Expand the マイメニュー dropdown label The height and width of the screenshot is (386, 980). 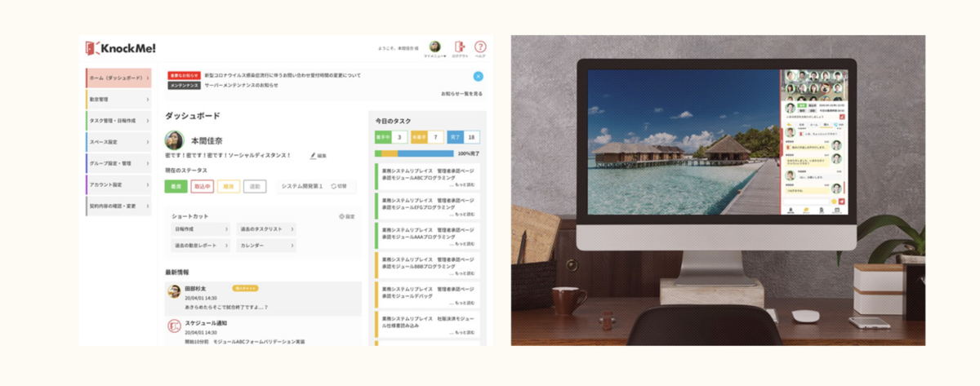coord(434,56)
